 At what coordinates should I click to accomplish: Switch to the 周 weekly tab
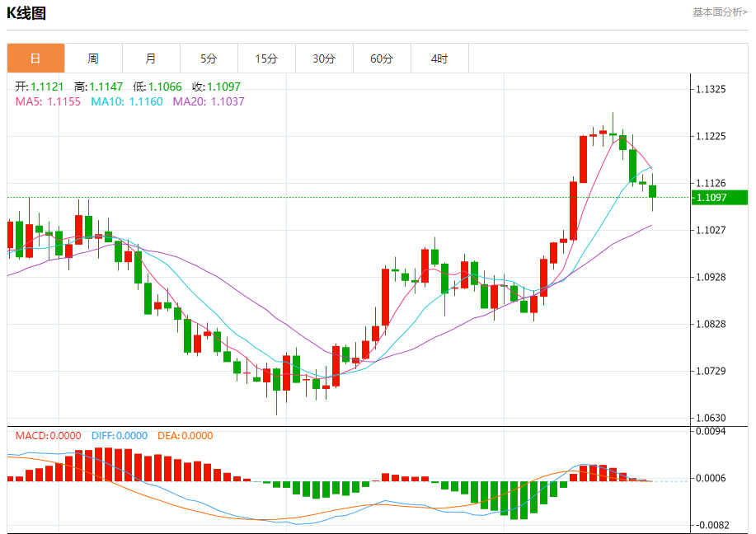pos(93,59)
